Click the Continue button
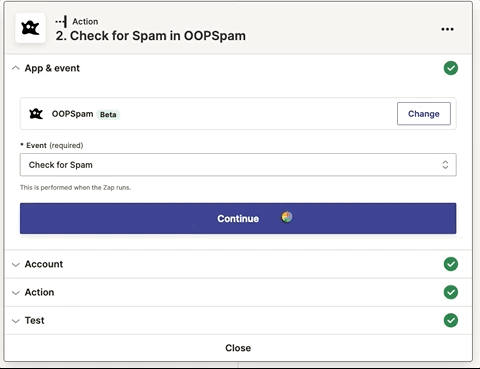Image resolution: width=480 pixels, height=369 pixels. [238, 218]
